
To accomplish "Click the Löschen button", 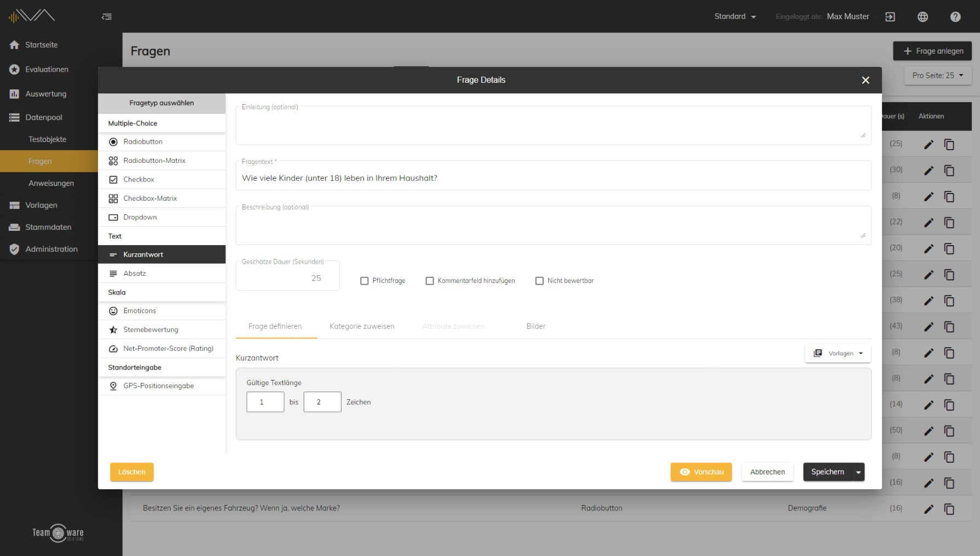I will [x=132, y=472].
